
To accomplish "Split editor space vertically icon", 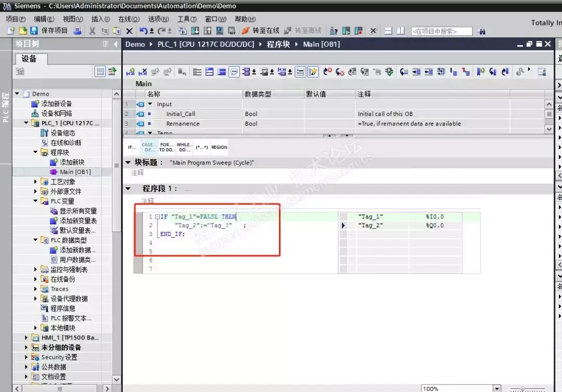I will (x=400, y=31).
